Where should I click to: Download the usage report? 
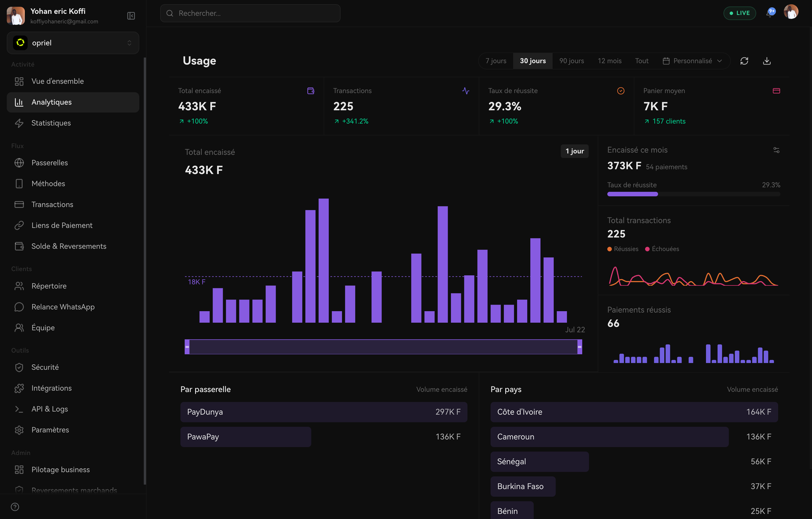(767, 61)
